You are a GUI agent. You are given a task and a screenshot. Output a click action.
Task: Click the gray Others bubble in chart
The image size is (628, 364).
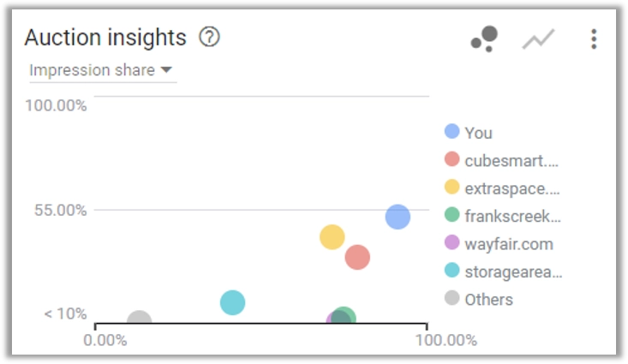pyautogui.click(x=139, y=317)
